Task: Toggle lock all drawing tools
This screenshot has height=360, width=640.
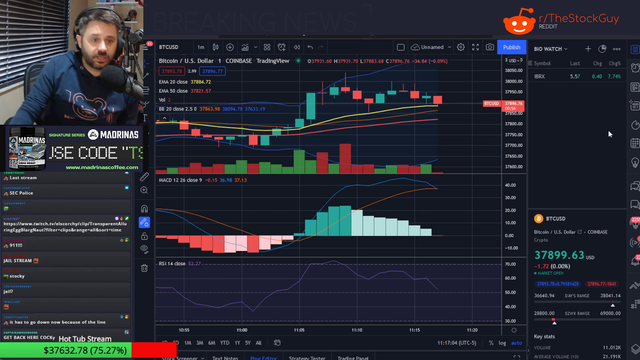Action: coord(144,236)
